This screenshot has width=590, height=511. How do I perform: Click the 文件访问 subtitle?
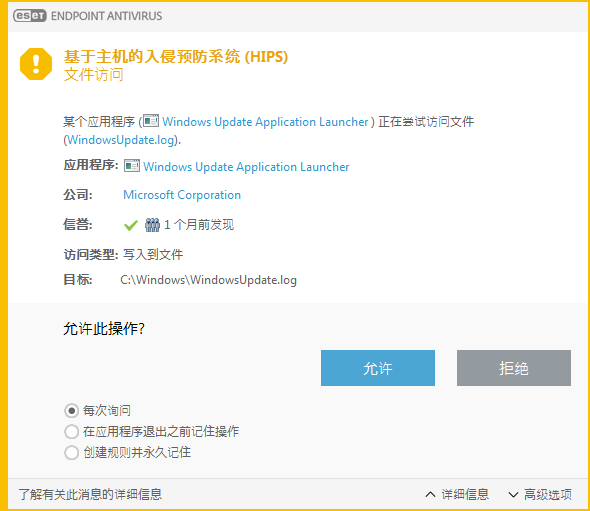pyautogui.click(x=94, y=75)
